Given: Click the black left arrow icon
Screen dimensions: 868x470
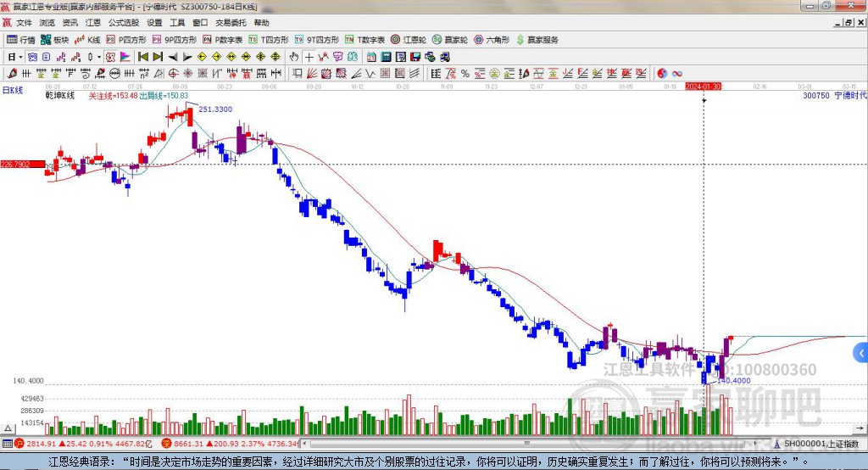Looking at the screenshot, I should click(173, 57).
